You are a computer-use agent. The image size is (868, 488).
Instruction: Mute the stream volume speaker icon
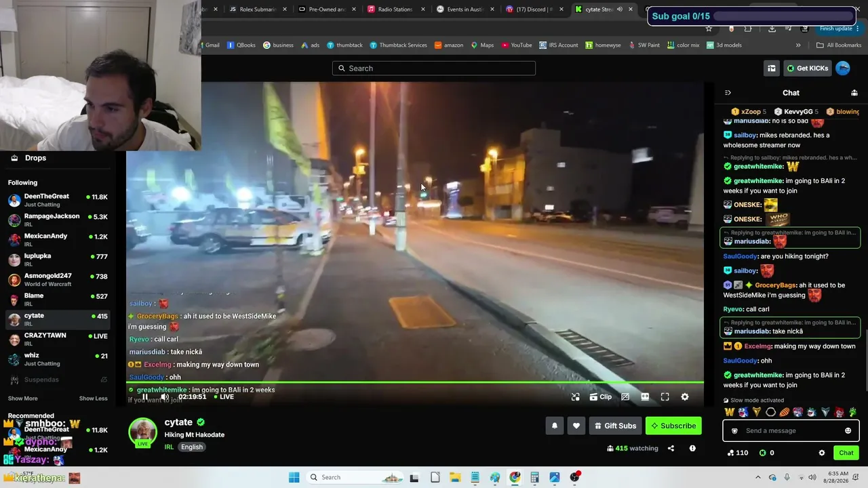164,397
